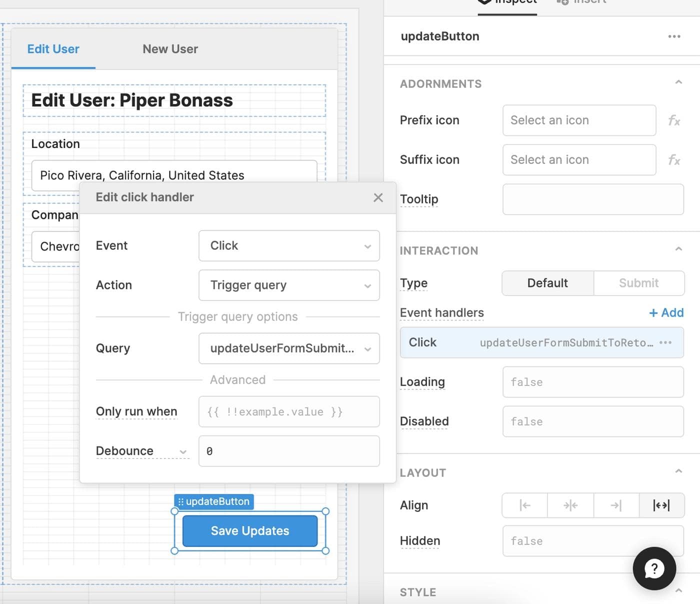Close the Edit click handler popup

point(378,197)
